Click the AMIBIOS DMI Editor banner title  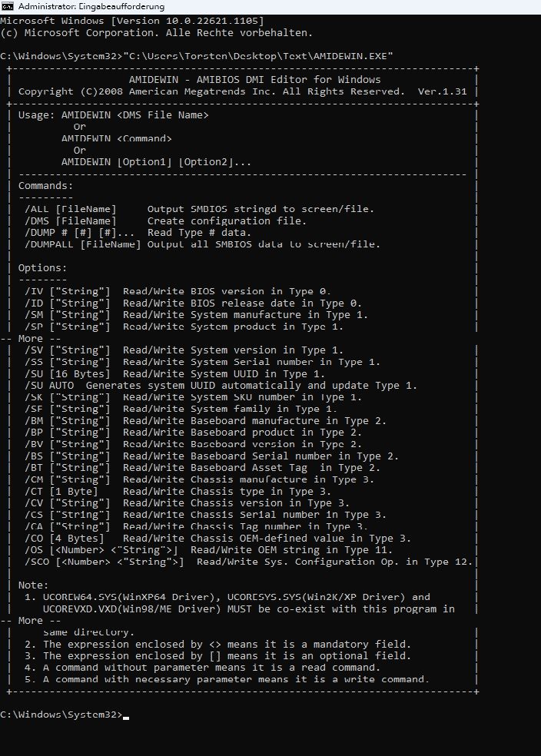click(x=246, y=80)
